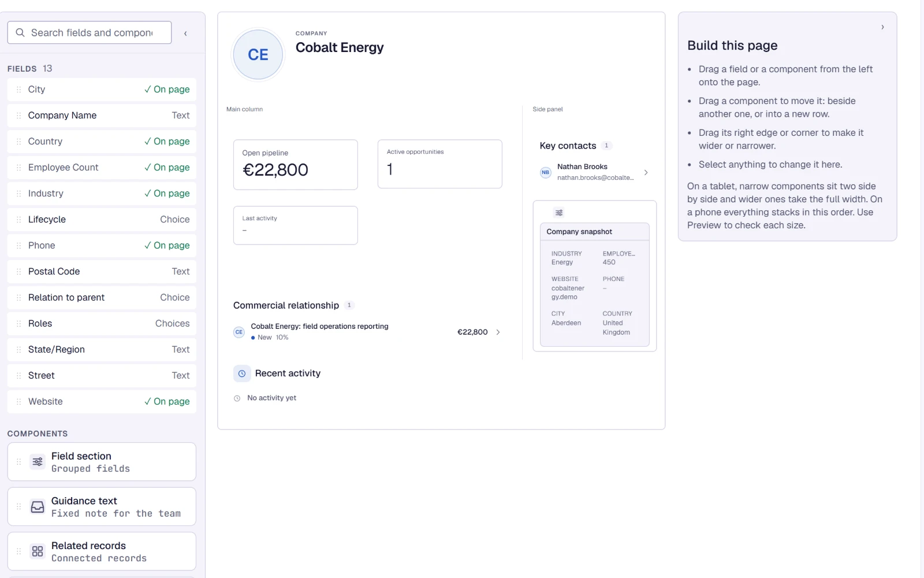Open the Cobalt Energy opportunity chevron
The image size is (924, 578).
click(x=498, y=332)
